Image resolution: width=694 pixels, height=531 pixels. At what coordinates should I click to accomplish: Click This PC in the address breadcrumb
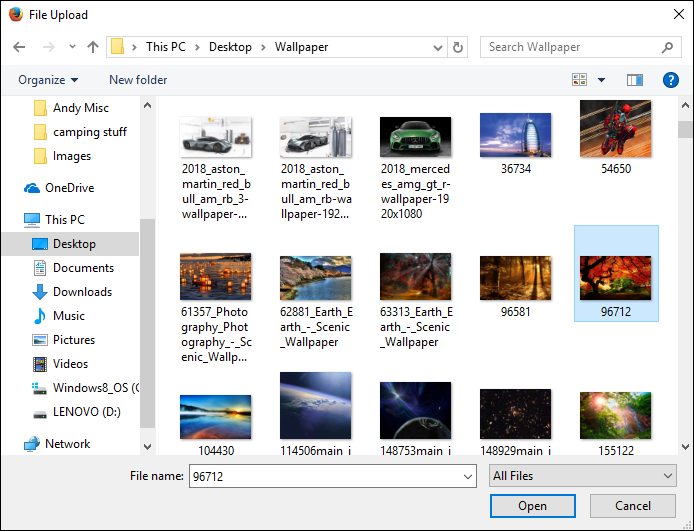click(166, 47)
